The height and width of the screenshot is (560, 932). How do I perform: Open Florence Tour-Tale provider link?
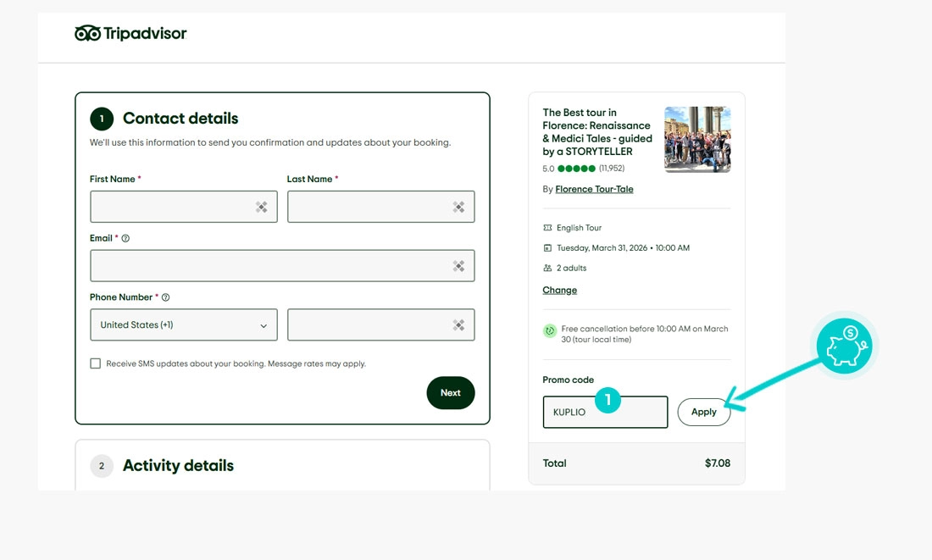[594, 189]
